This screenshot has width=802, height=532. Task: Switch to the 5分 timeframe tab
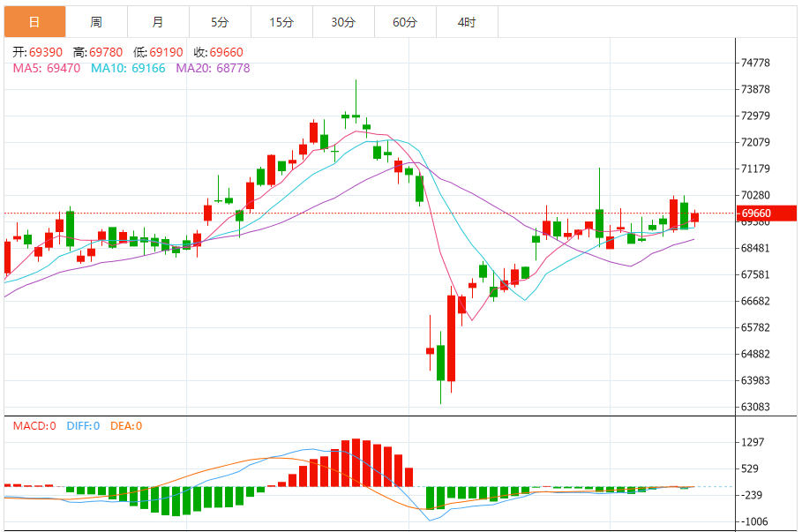221,22
